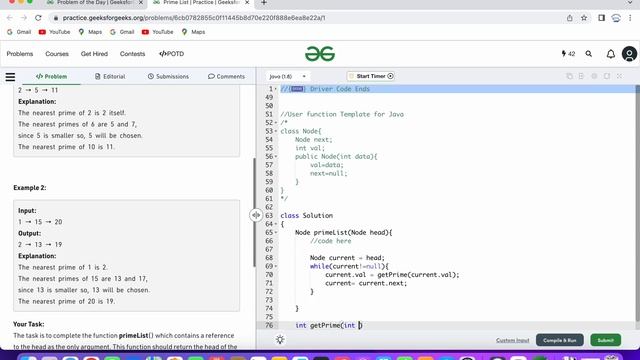Open the notifications bell
This screenshot has width=640, height=360.
coord(611,54)
